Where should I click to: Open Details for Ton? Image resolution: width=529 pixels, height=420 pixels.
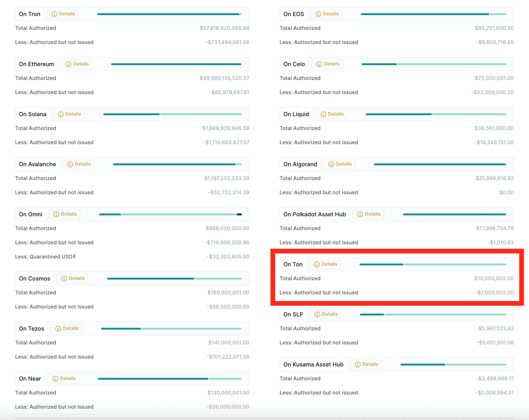[325, 264]
